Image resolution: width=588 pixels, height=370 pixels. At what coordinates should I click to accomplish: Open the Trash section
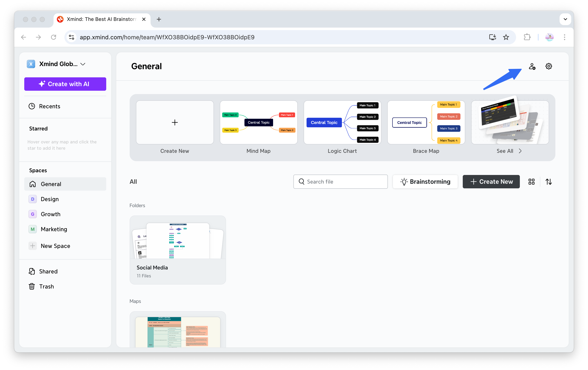click(65, 286)
